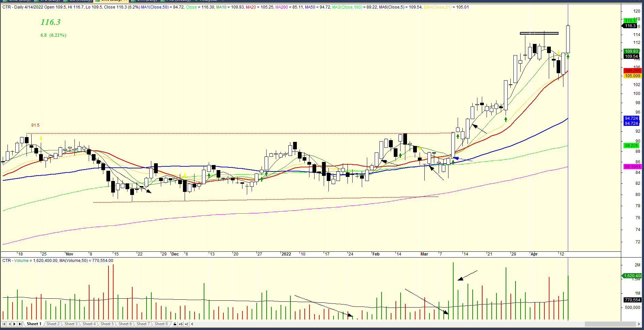Select the 91.5 red dotted resistance line label
This screenshot has width=644, height=330.
pos(35,125)
